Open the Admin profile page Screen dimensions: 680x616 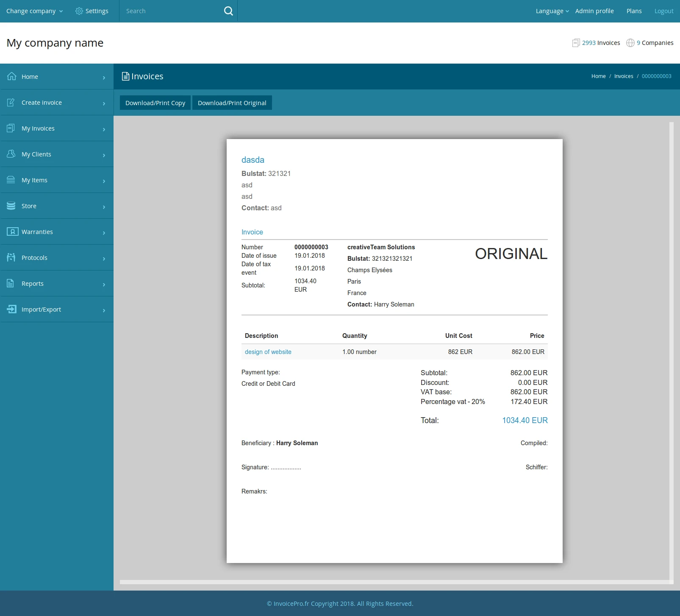coord(594,11)
